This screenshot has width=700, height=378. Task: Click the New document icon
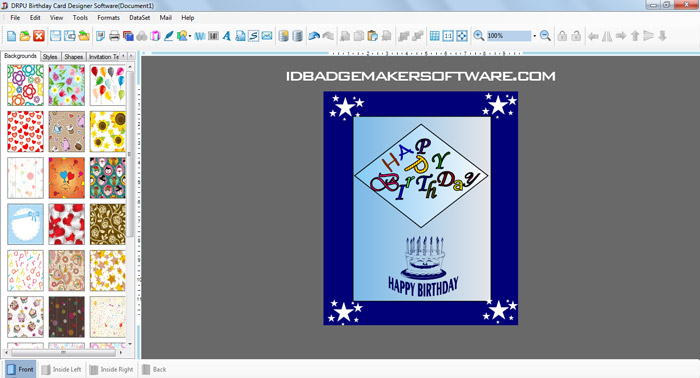(x=12, y=36)
